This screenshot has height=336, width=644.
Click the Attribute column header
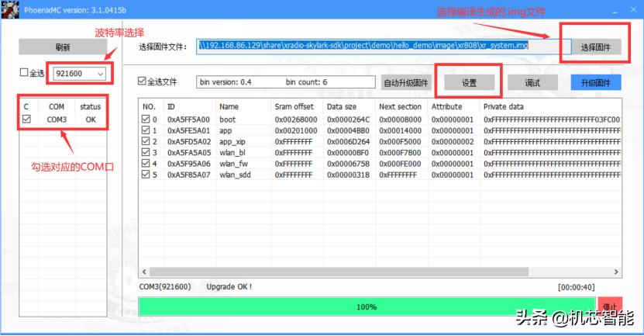[x=447, y=107]
